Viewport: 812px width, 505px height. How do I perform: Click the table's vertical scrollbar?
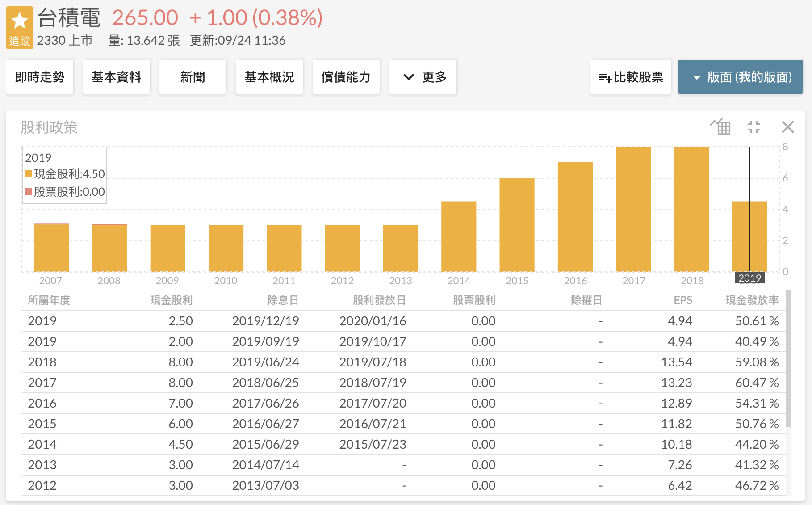pos(788,358)
